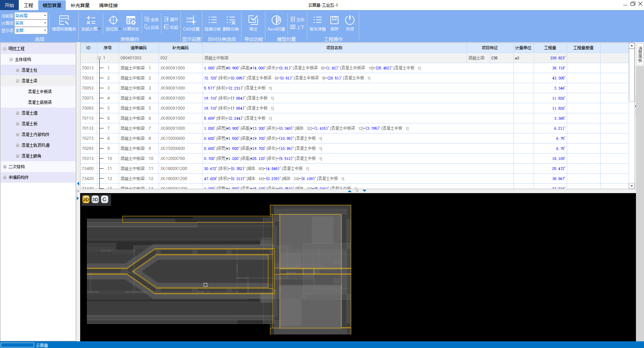Open 计算状态 table icon

[131, 21]
